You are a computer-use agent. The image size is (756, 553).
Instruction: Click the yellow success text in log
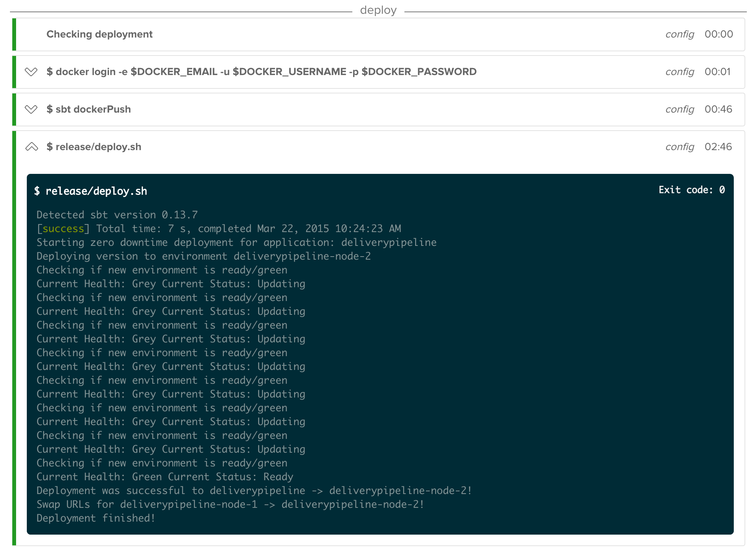pyautogui.click(x=63, y=229)
